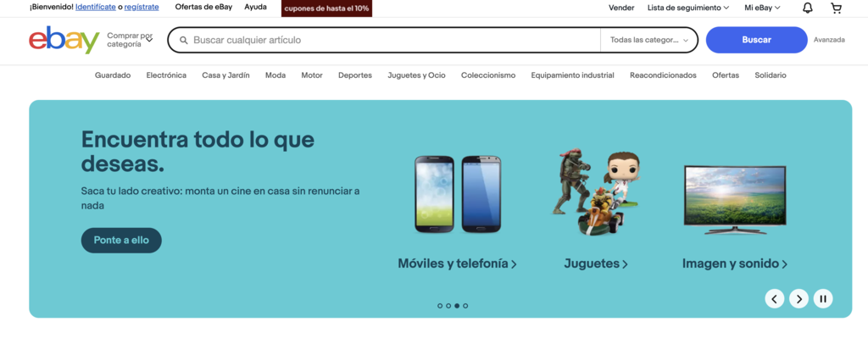The width and height of the screenshot is (868, 344).
Task: Open Casa y Jardín category
Action: (225, 75)
